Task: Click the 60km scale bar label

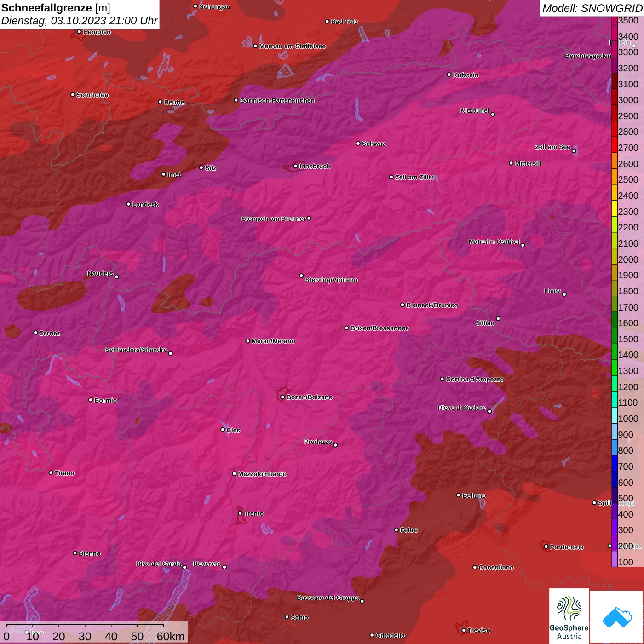Action: [x=171, y=636]
